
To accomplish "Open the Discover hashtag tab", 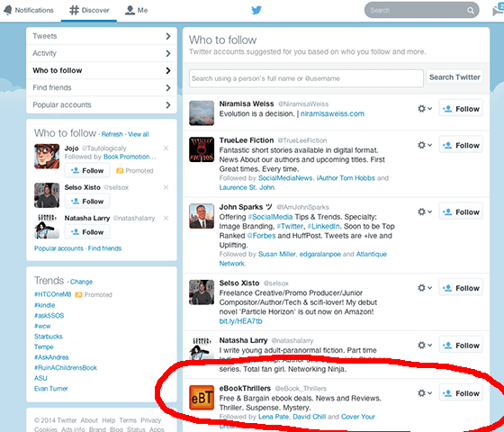I will (89, 10).
